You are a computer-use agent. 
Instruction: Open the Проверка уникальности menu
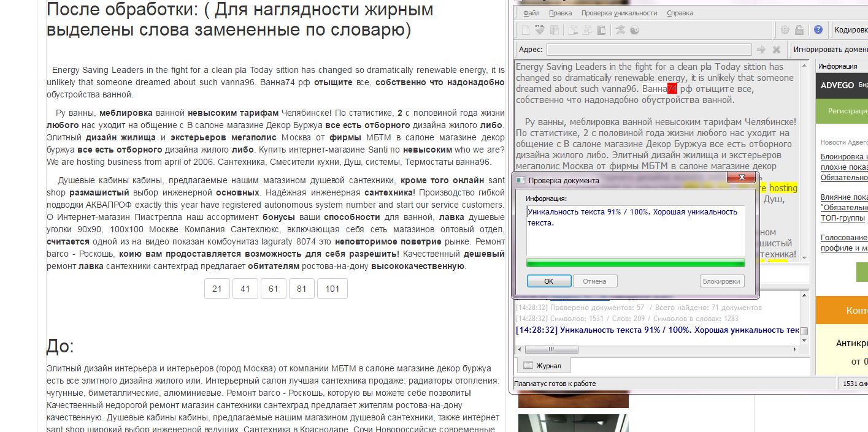tap(618, 13)
